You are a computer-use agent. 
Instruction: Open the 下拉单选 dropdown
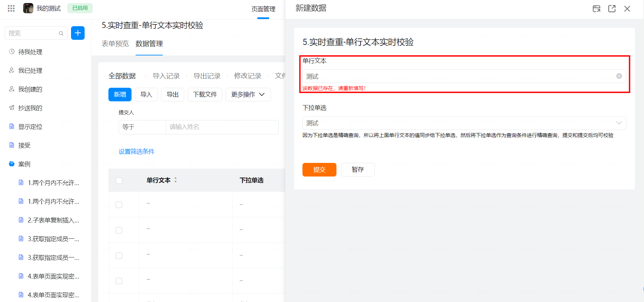(464, 123)
